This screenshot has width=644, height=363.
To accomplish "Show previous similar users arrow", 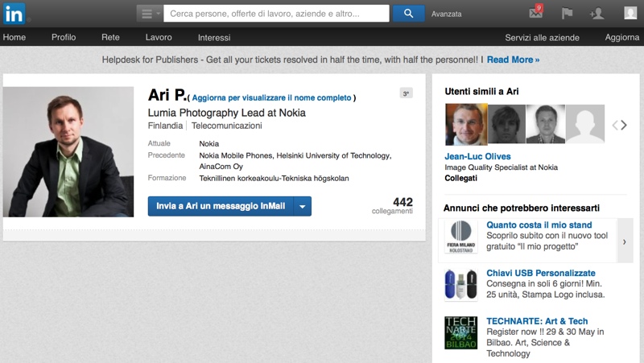I will click(615, 126).
